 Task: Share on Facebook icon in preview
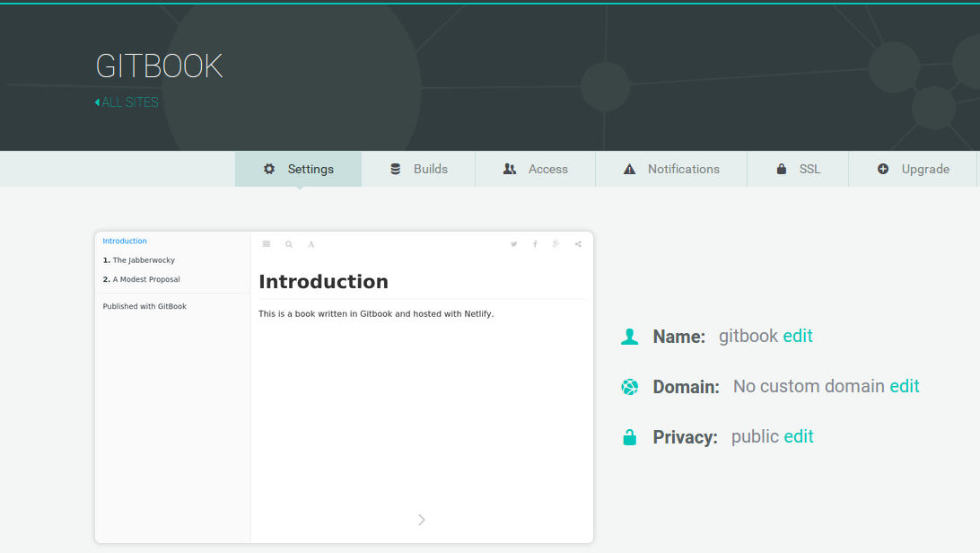[535, 244]
